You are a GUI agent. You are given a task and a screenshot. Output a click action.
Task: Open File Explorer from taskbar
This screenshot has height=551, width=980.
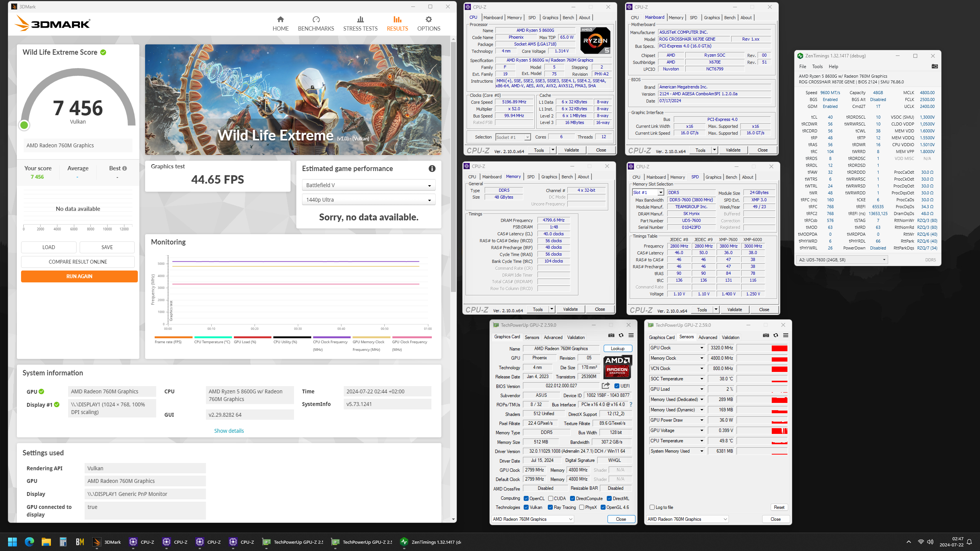pyautogui.click(x=46, y=542)
